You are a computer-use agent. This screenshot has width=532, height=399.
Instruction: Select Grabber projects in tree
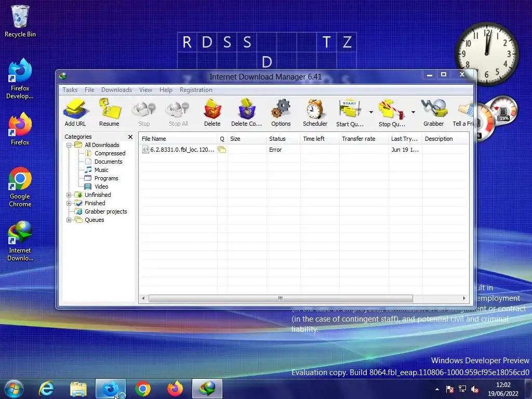click(x=106, y=212)
